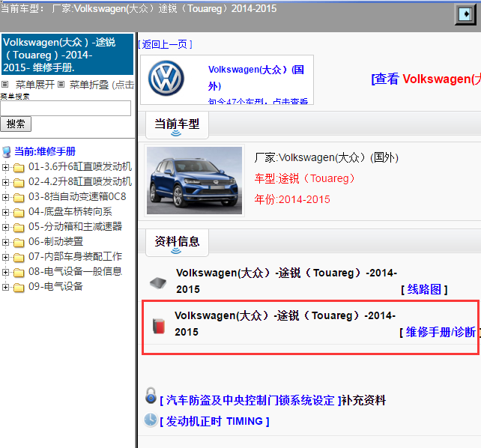Click the 当前:维修手册 tree root label

pyautogui.click(x=45, y=152)
